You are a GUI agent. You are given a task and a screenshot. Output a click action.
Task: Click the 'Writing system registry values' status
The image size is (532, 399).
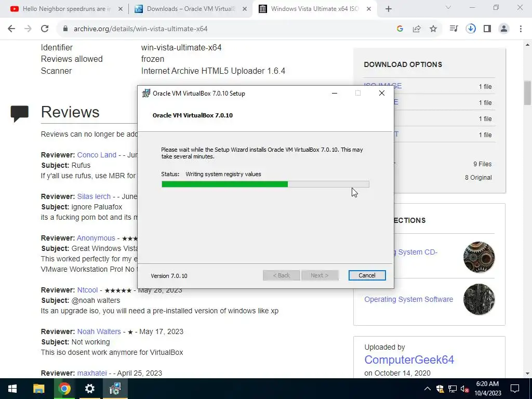click(223, 174)
